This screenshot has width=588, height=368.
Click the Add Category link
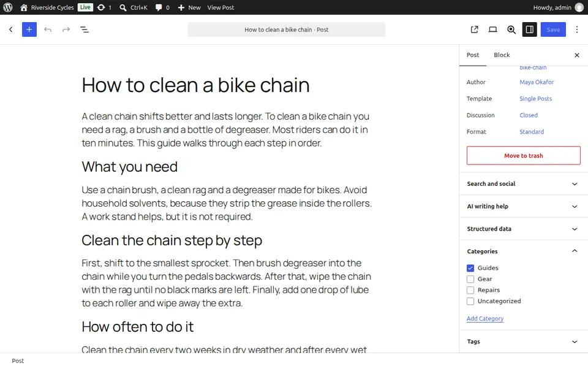click(485, 318)
